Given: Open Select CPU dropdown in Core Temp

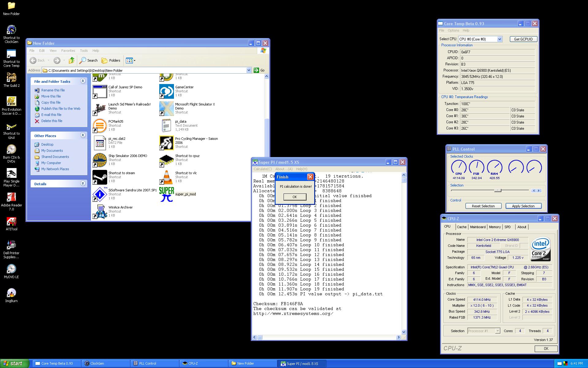Looking at the screenshot, I should point(499,39).
